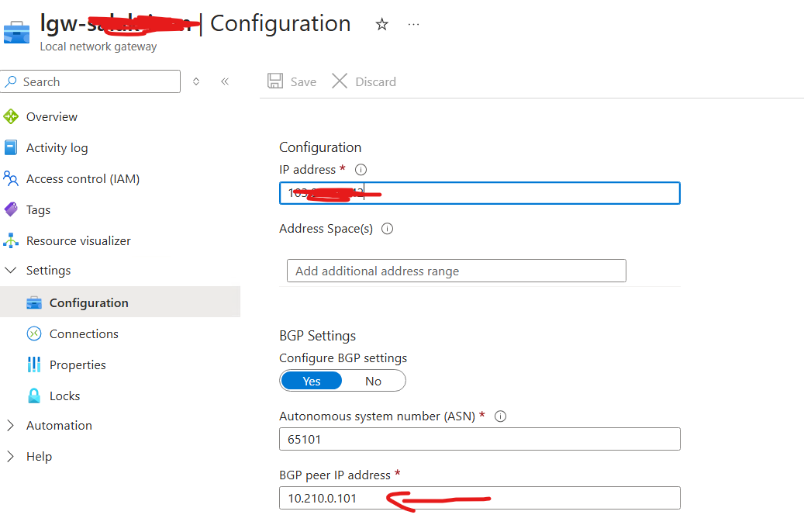Expand the Automation section
The width and height of the screenshot is (804, 532).
tap(11, 425)
